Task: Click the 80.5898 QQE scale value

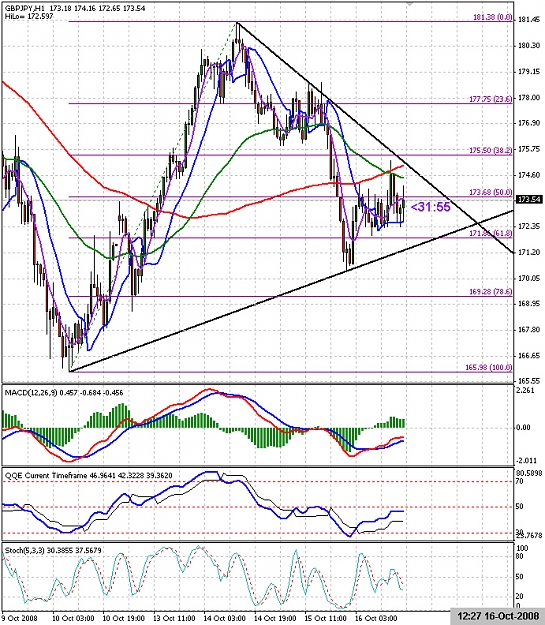Action: coord(529,474)
